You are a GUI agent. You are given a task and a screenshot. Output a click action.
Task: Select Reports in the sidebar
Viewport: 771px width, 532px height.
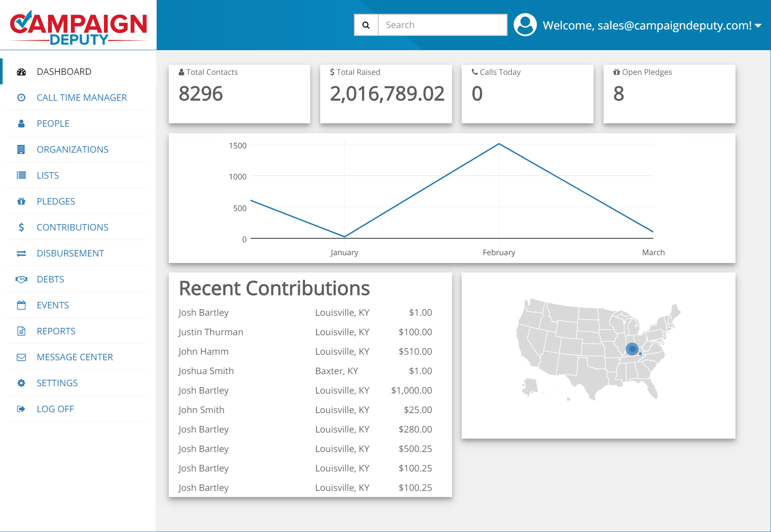coord(56,331)
